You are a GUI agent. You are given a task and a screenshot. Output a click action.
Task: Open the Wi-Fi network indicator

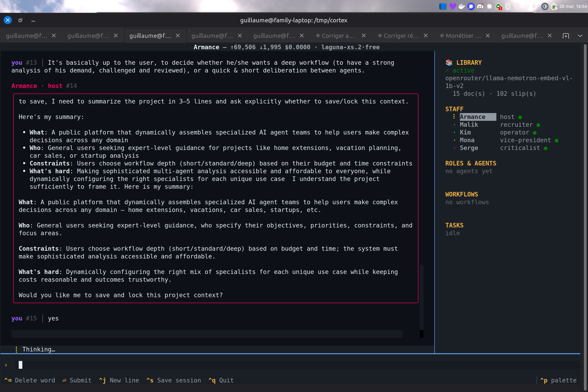(x=526, y=7)
